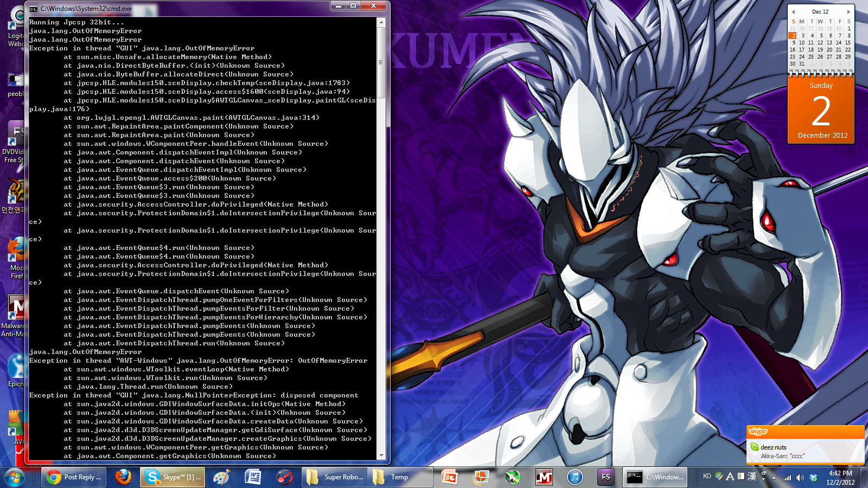Screen dimensions: 868x488
Task: Click the purple FS taskbar icon
Action: [605, 477]
